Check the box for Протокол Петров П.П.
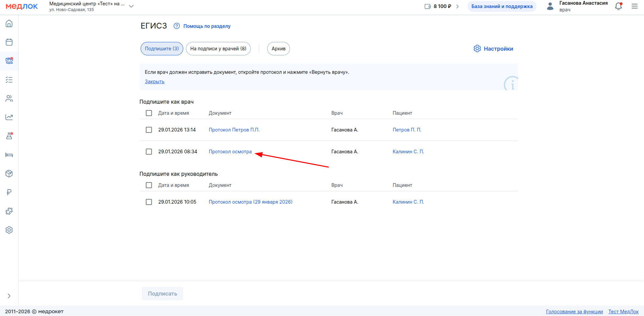The image size is (644, 316). coord(149,130)
